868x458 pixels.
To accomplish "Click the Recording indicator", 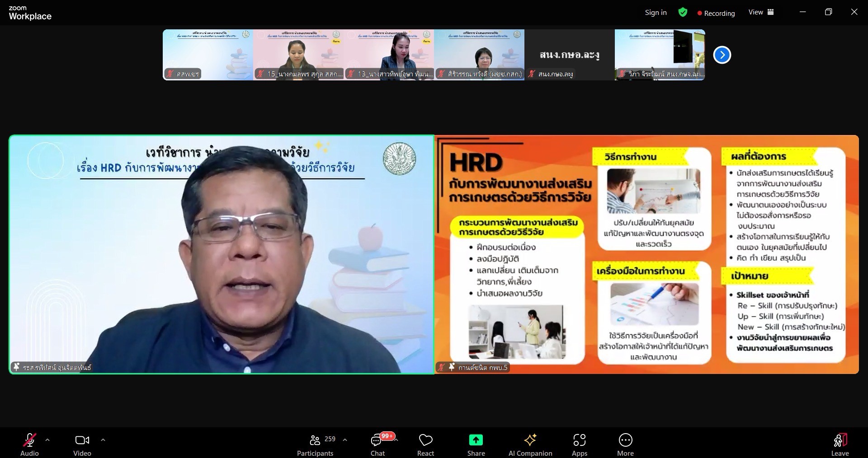I will click(716, 13).
